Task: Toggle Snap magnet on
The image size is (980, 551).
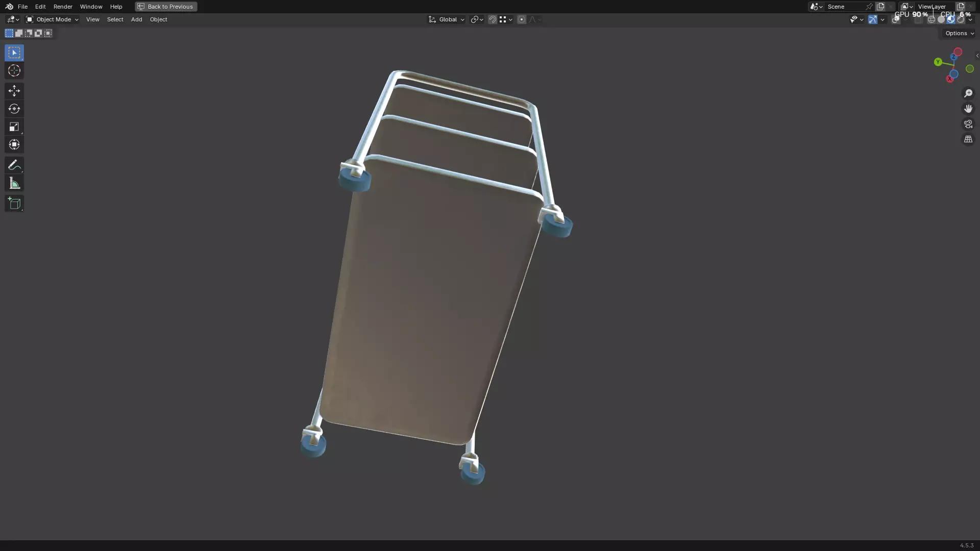Action: (x=493, y=19)
